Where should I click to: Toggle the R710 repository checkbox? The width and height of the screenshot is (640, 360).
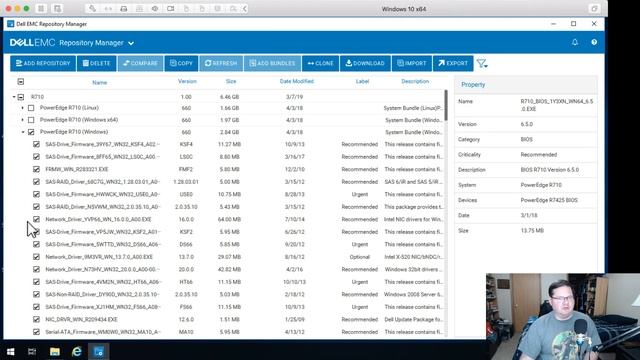click(x=21, y=97)
